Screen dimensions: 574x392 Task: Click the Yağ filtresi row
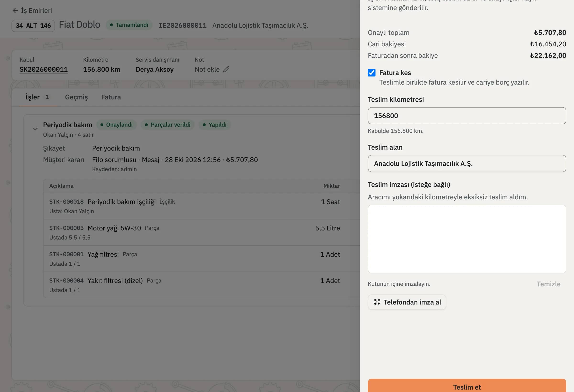[x=201, y=259]
